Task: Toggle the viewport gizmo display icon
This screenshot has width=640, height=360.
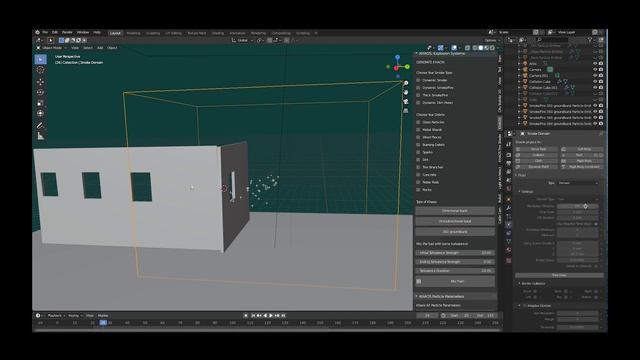Action: [x=441, y=48]
